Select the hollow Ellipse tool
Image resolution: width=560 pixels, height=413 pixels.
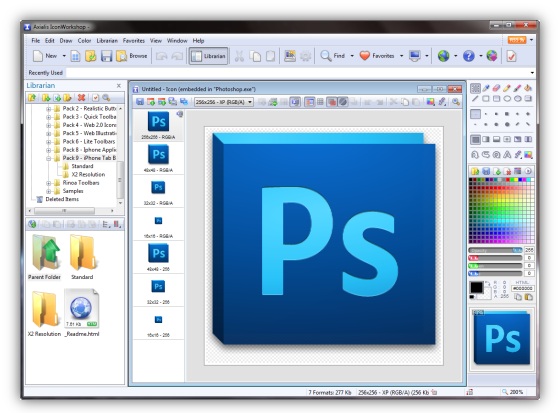[507, 99]
